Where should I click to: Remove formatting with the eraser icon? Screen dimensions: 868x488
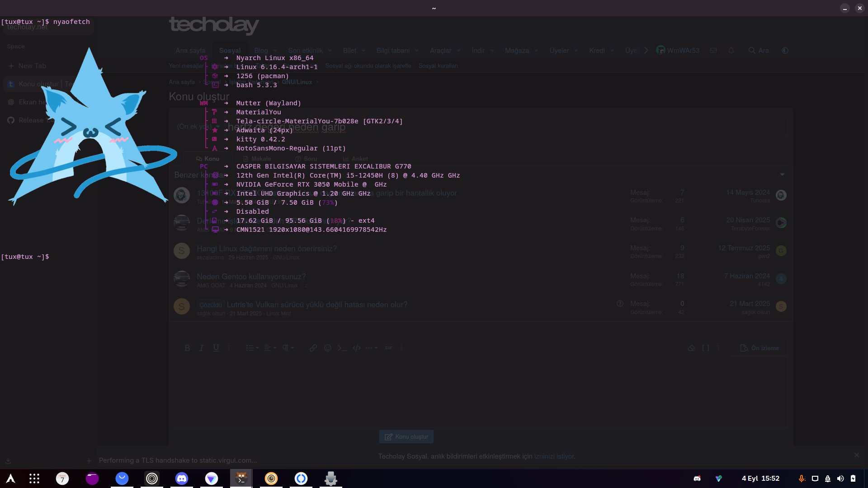(691, 348)
